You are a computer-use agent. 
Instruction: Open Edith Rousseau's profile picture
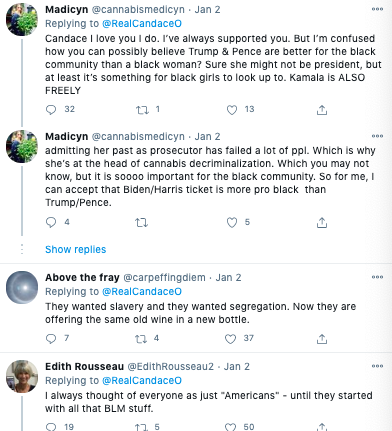pyautogui.click(x=22, y=376)
